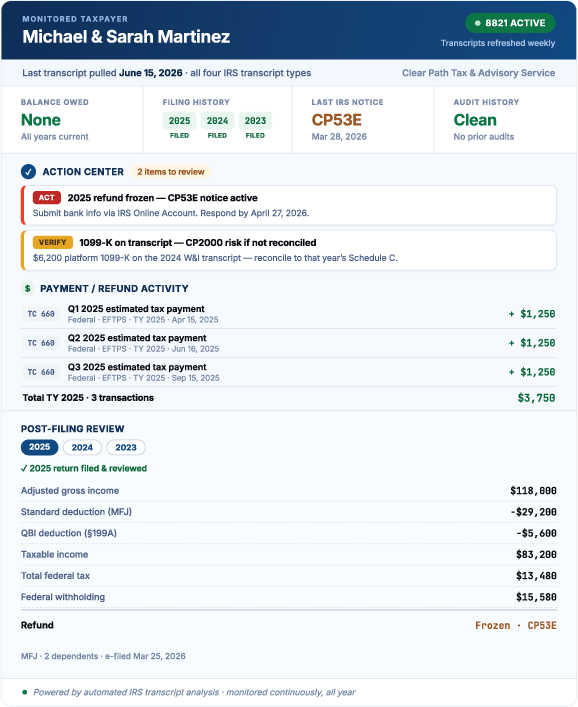Click the Action Center checkmark icon
The height and width of the screenshot is (707, 578).
28,172
